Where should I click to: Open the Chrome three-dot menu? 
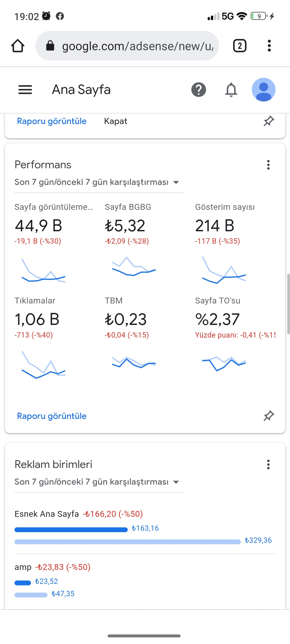pyautogui.click(x=269, y=46)
